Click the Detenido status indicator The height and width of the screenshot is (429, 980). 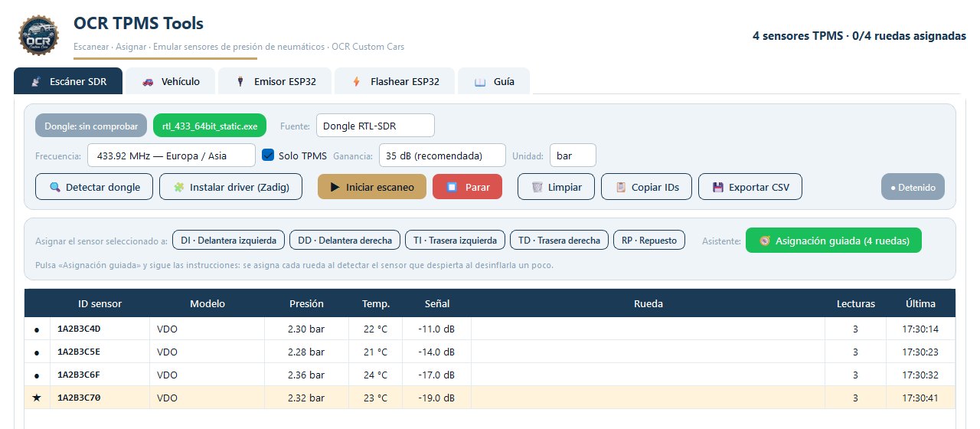click(x=913, y=187)
